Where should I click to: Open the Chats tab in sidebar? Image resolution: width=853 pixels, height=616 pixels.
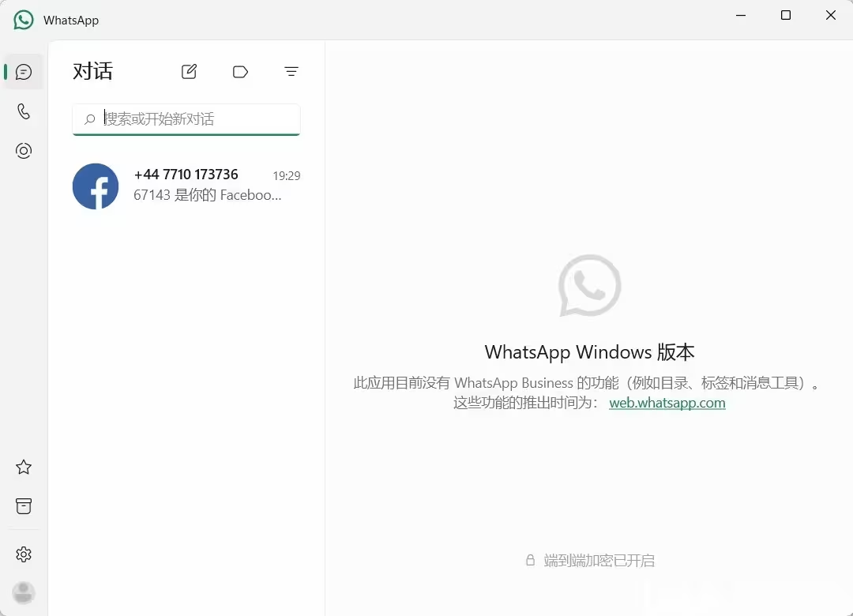point(24,72)
